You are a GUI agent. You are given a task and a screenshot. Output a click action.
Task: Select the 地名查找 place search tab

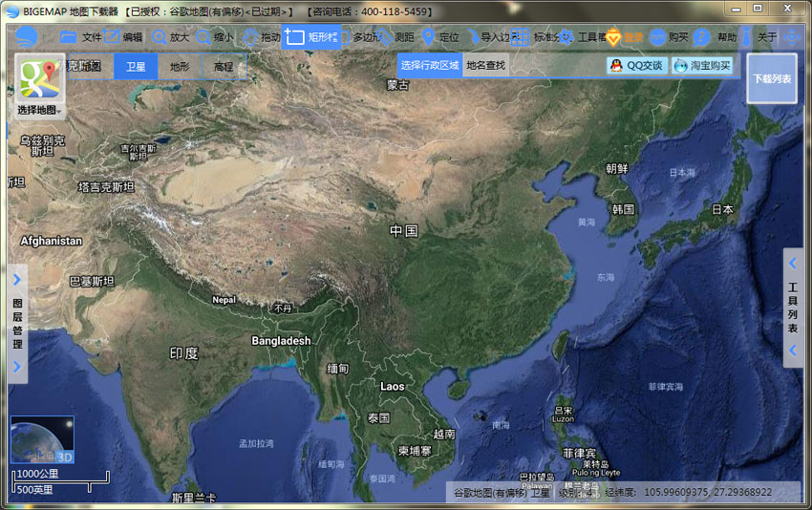tap(485, 65)
